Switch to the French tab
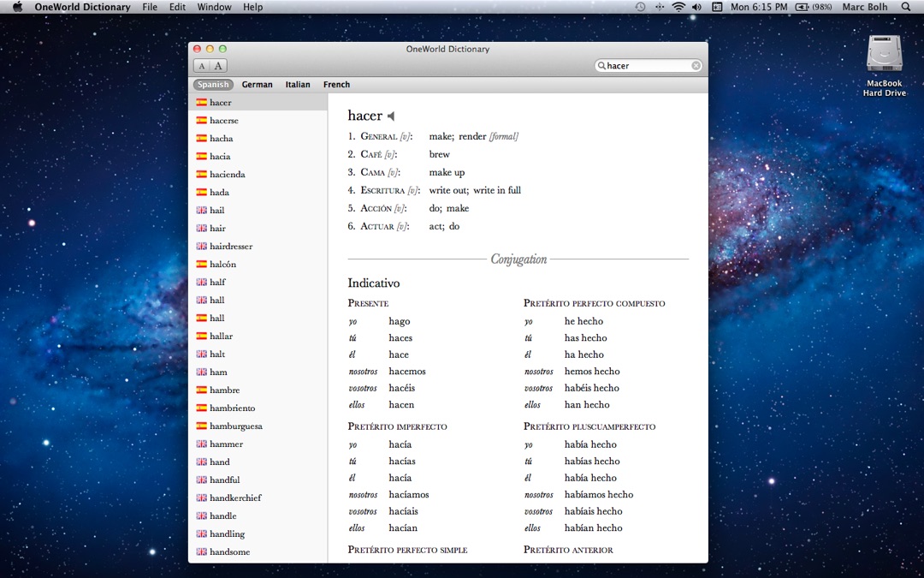Screen dimensions: 924x578 pyautogui.click(x=336, y=84)
